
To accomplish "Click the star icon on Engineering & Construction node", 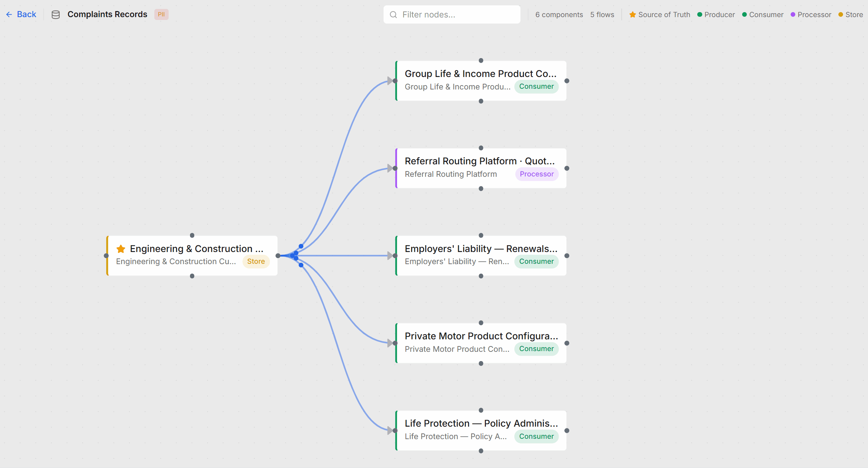I will (121, 248).
